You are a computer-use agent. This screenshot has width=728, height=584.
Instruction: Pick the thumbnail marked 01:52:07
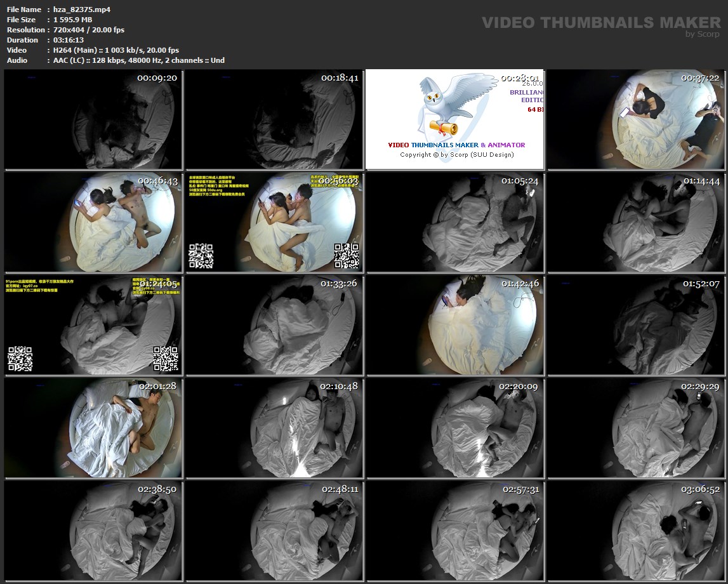point(636,325)
